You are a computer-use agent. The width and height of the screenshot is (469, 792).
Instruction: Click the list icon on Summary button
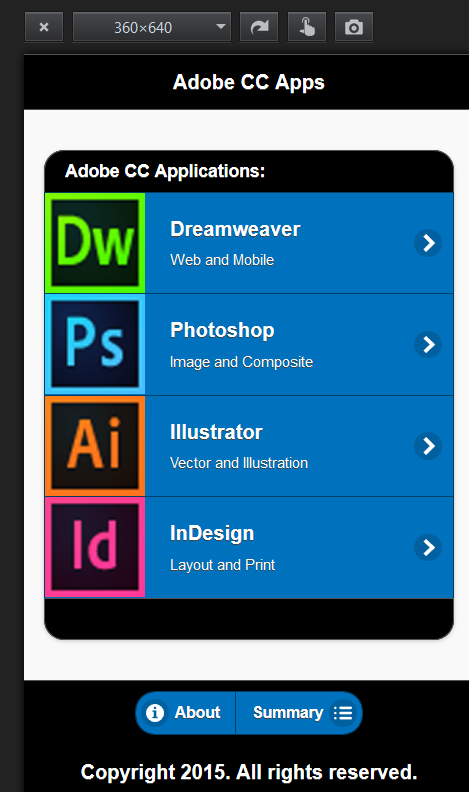click(343, 713)
